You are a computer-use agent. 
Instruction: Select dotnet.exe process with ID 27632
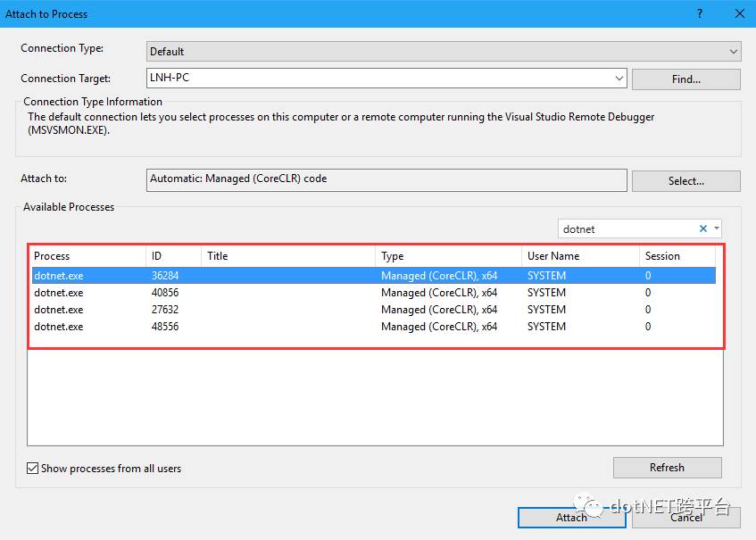point(374,310)
